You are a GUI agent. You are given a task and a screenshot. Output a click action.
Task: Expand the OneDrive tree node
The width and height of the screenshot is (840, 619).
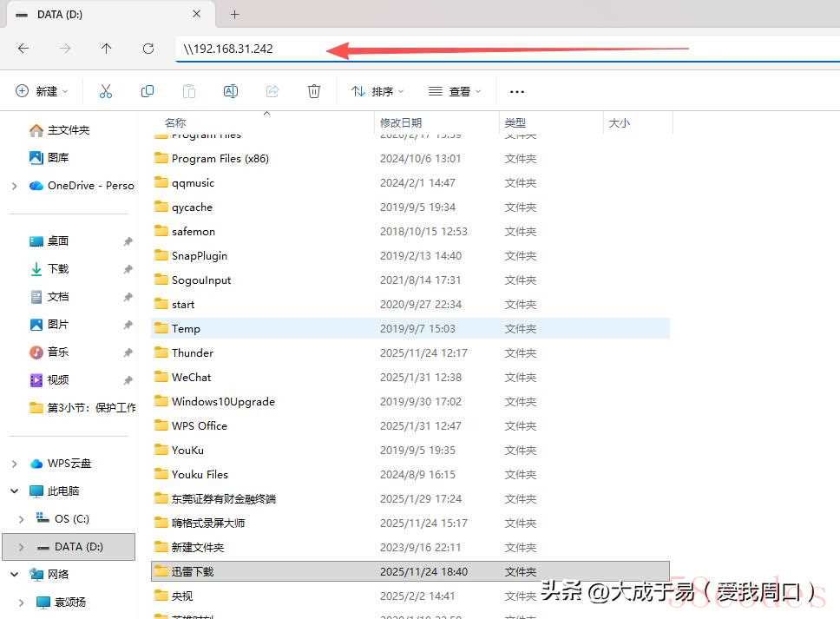coord(15,186)
